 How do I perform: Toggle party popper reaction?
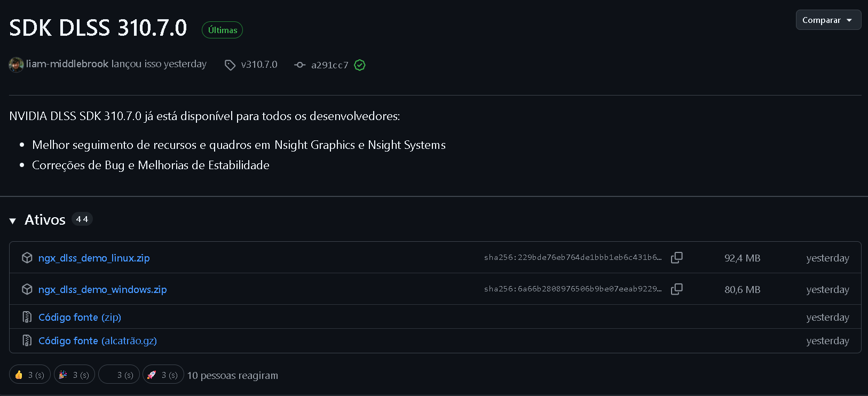[75, 375]
